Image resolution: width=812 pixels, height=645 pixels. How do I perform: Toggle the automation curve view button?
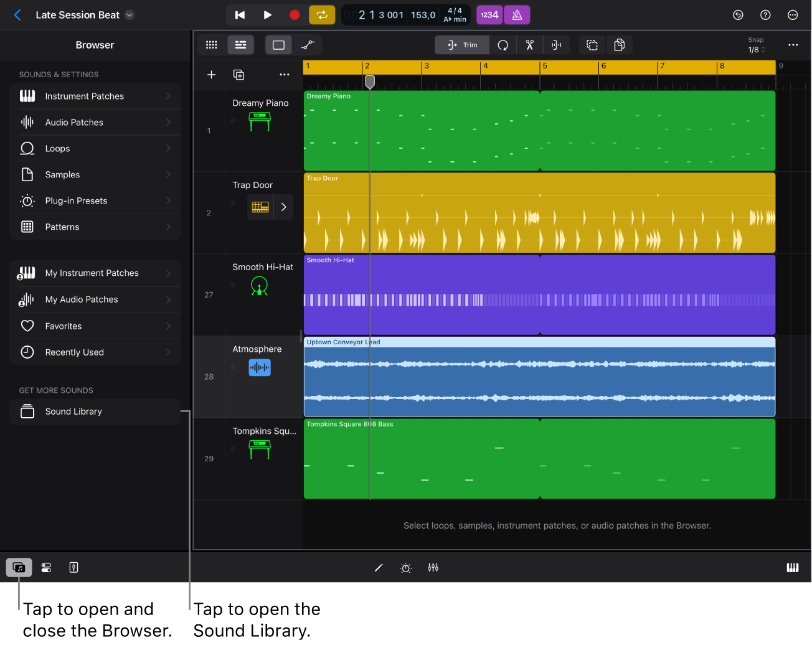click(308, 45)
